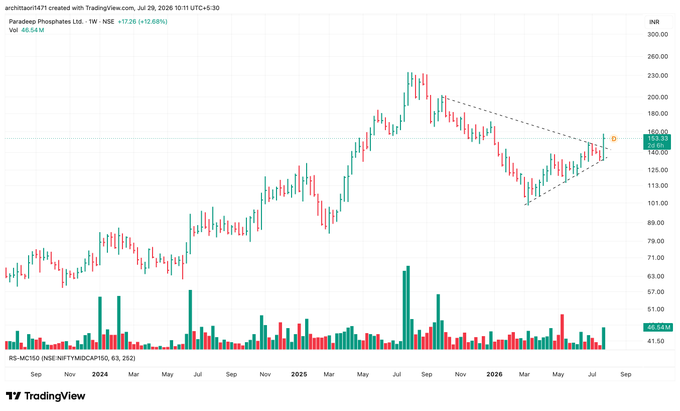Click the 2026 year label on time axis
The width and height of the screenshot is (680, 411).
[x=494, y=374]
